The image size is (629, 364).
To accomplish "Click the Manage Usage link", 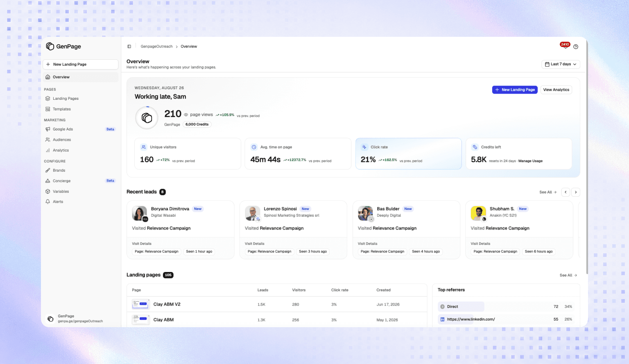I will coord(530,161).
